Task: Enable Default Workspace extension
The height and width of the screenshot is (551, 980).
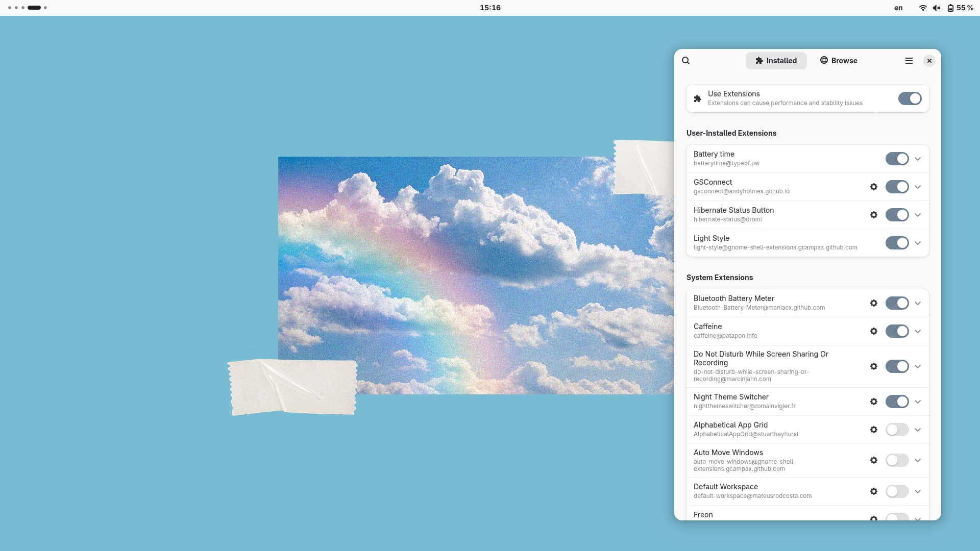Action: pyautogui.click(x=897, y=491)
